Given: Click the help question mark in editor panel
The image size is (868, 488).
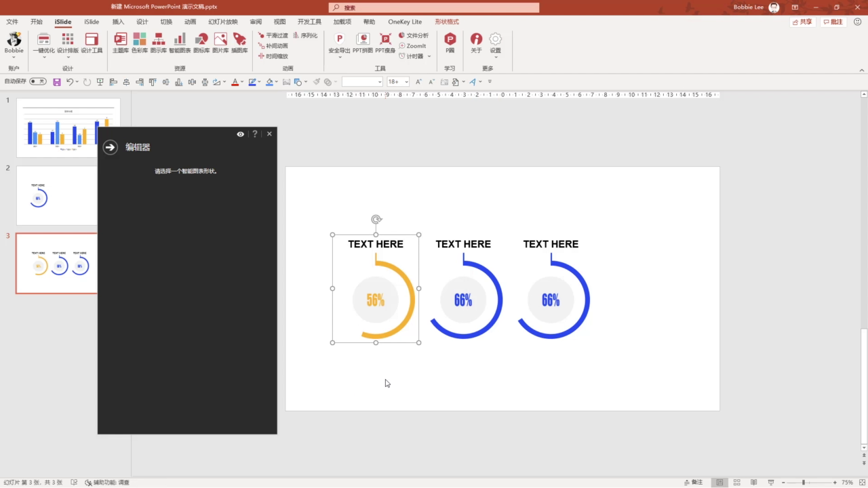Looking at the screenshot, I should 255,134.
